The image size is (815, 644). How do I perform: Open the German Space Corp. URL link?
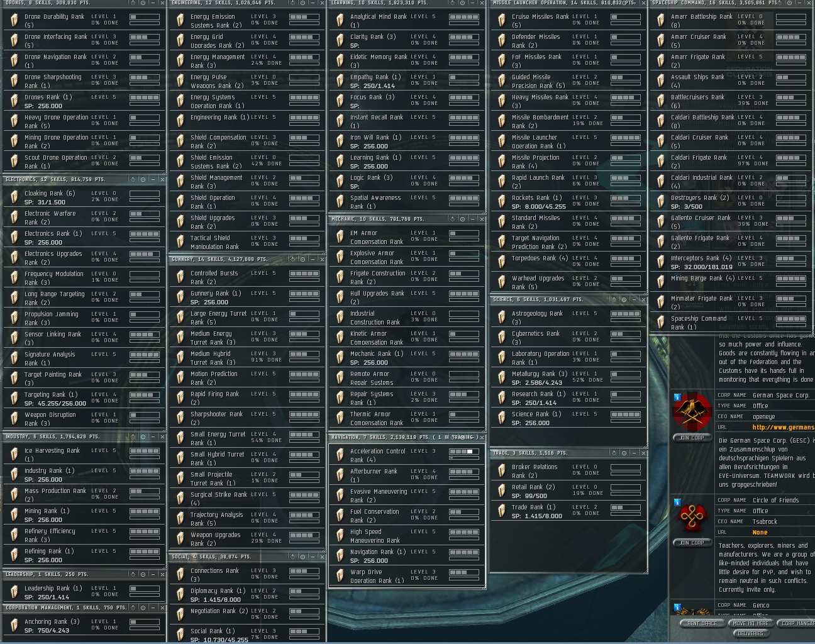tap(784, 428)
